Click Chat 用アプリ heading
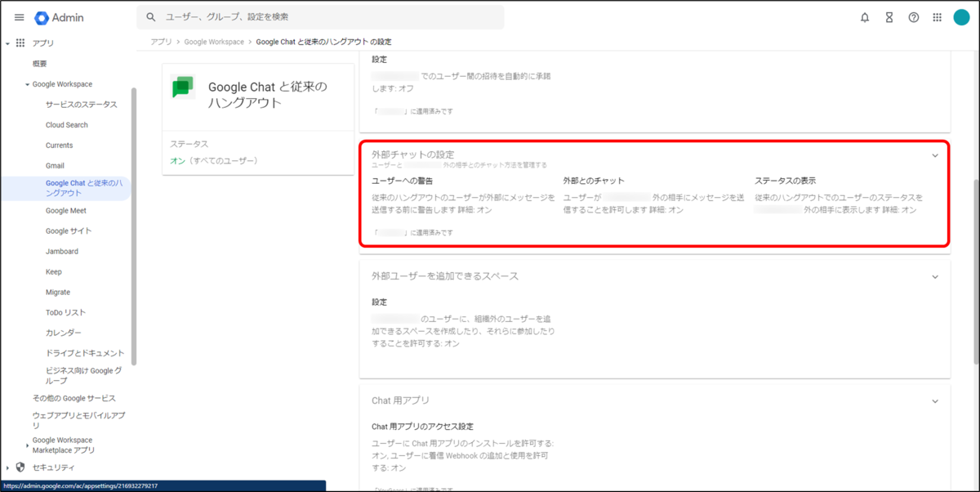 coord(400,401)
